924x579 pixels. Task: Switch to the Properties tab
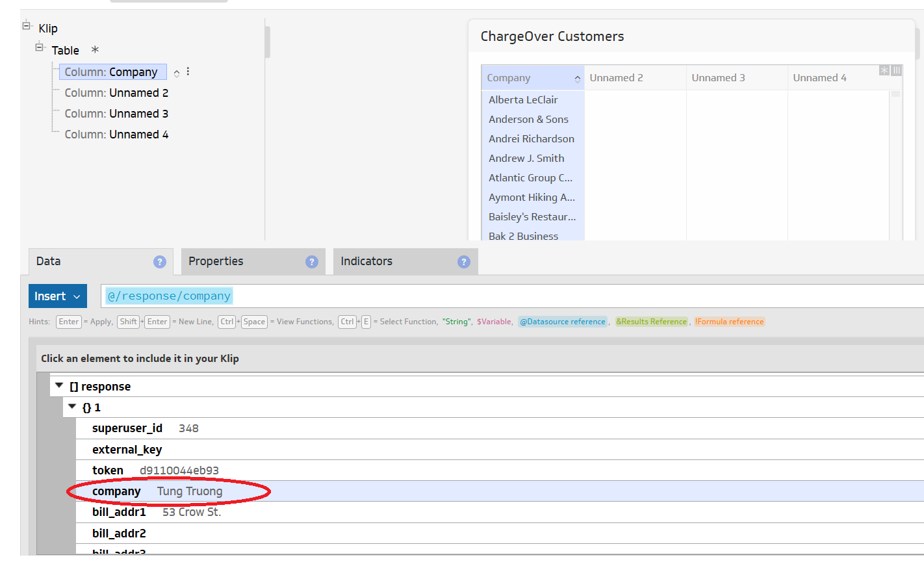click(x=253, y=261)
